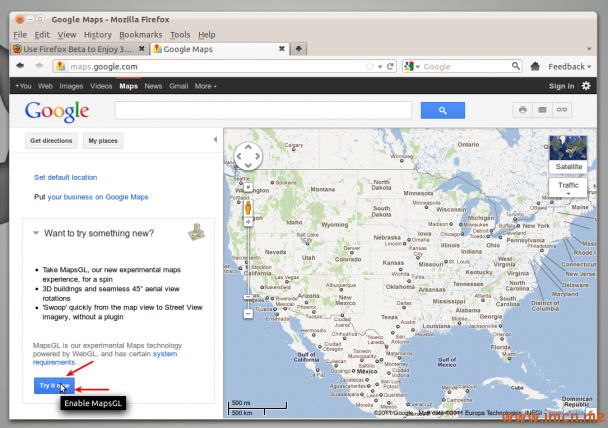Image resolution: width=608 pixels, height=428 pixels.
Task: Open the File menu
Action: coord(20,35)
